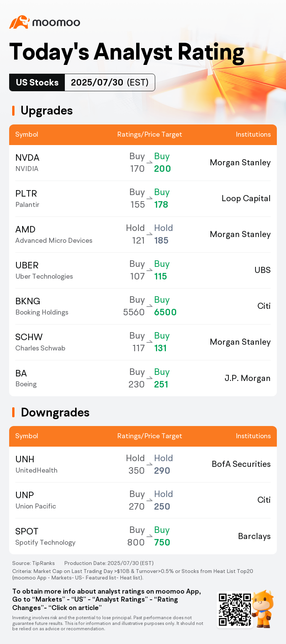Click the moomoo brand name text
The image size is (286, 644).
pos(56,23)
